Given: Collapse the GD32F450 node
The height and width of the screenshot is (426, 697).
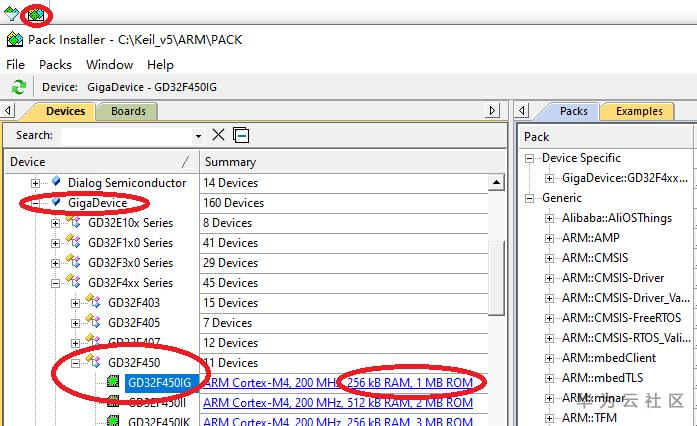Looking at the screenshot, I should [x=75, y=363].
